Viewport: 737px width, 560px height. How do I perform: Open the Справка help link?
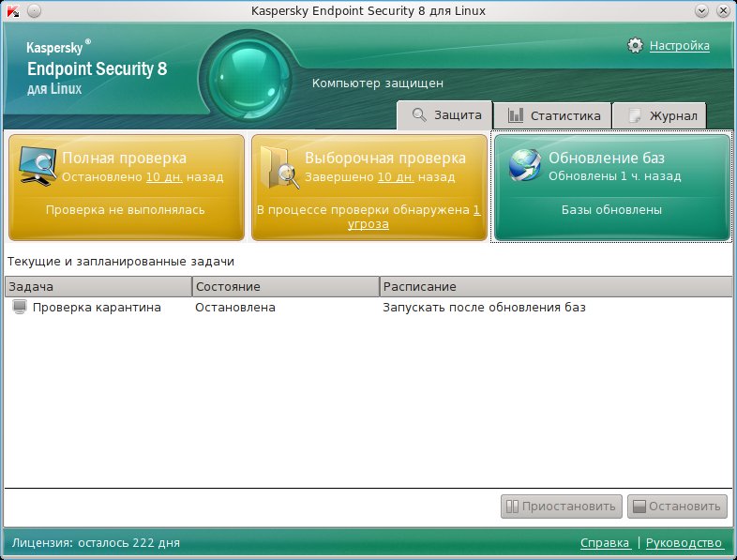point(605,542)
